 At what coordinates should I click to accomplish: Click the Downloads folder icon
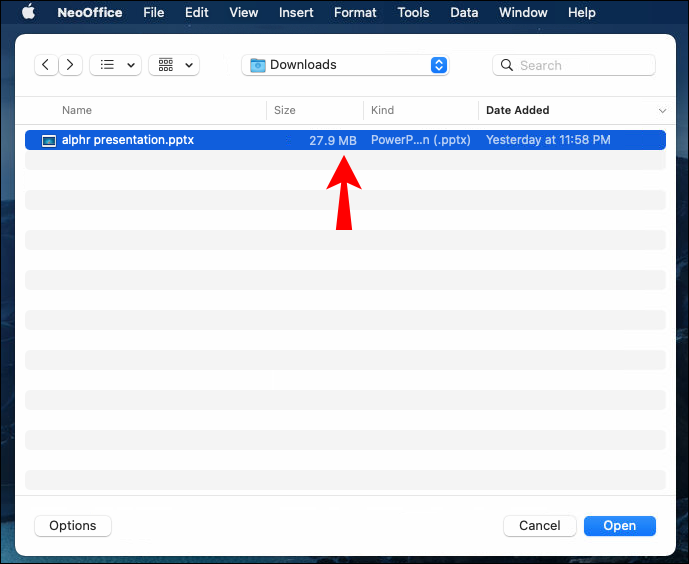pyautogui.click(x=257, y=65)
